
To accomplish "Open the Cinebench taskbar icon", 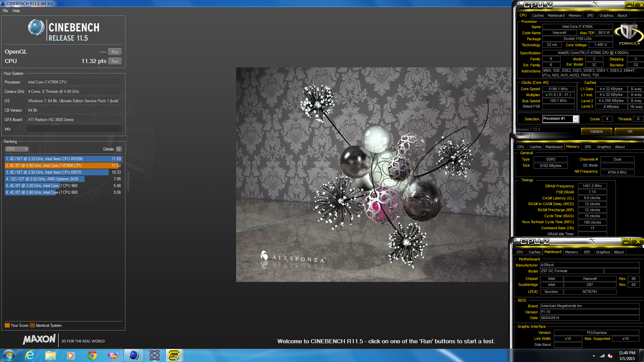I will (133, 355).
